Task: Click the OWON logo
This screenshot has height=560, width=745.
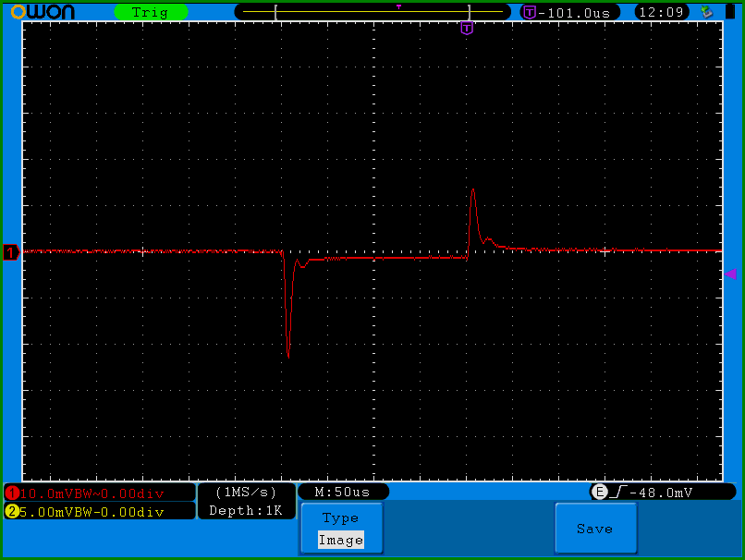Action: point(43,12)
